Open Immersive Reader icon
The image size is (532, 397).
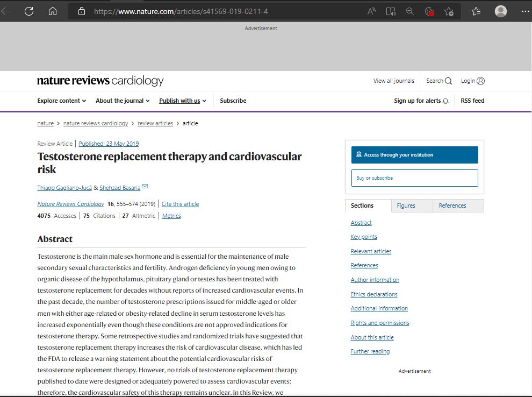tap(391, 11)
